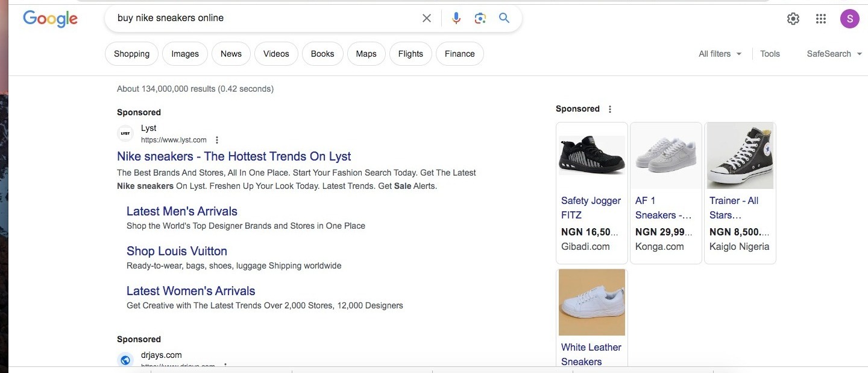The height and width of the screenshot is (373, 868).
Task: Click the Lyst advertiser name
Action: [148, 128]
